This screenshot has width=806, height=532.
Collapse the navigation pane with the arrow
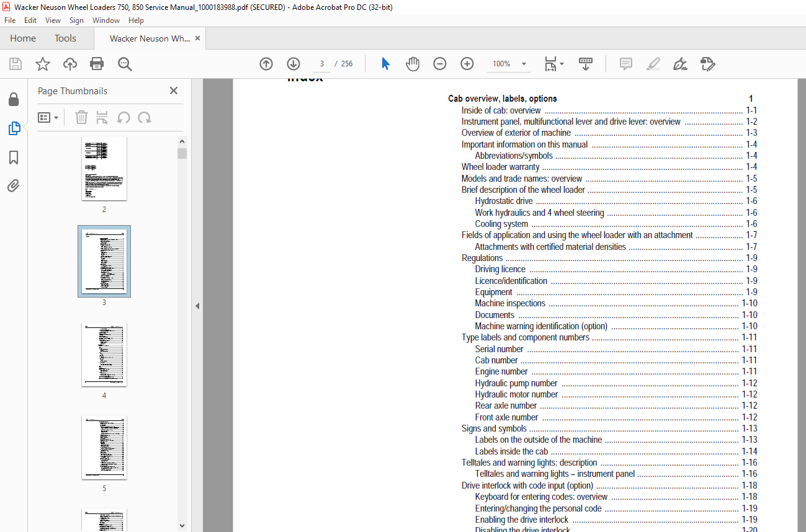pyautogui.click(x=197, y=306)
